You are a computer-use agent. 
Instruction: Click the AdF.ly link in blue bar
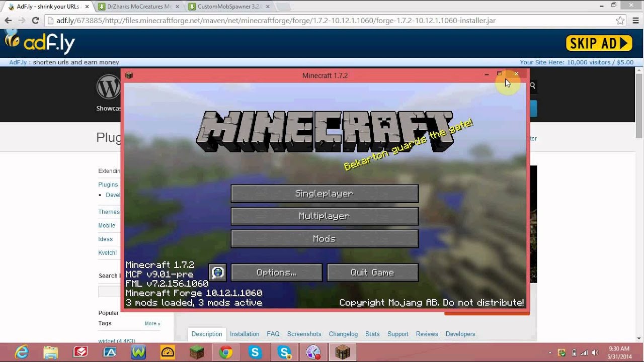coord(18,62)
